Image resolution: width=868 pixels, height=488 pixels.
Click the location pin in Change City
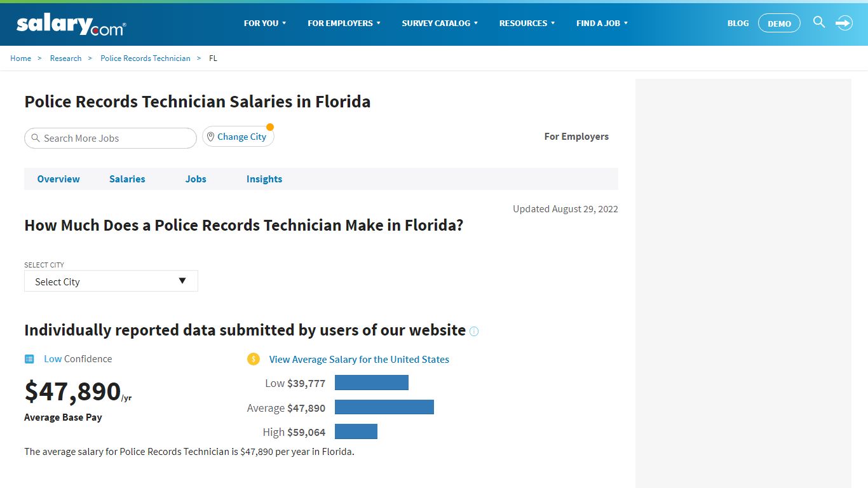coord(210,137)
